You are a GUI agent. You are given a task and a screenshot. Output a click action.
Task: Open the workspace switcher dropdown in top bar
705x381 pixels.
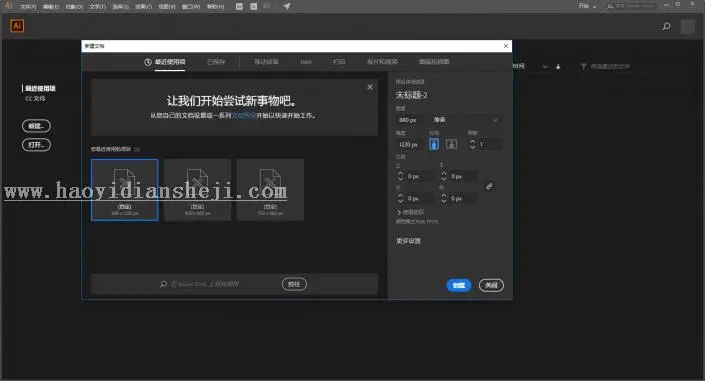coord(587,6)
